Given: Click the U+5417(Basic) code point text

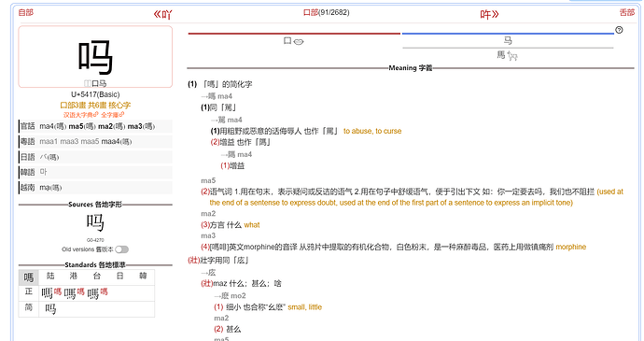Looking at the screenshot, I should tap(95, 94).
